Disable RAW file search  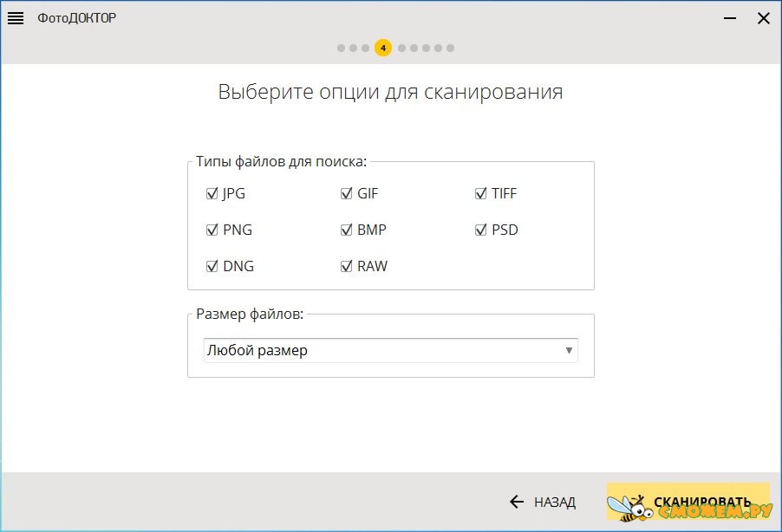346,266
